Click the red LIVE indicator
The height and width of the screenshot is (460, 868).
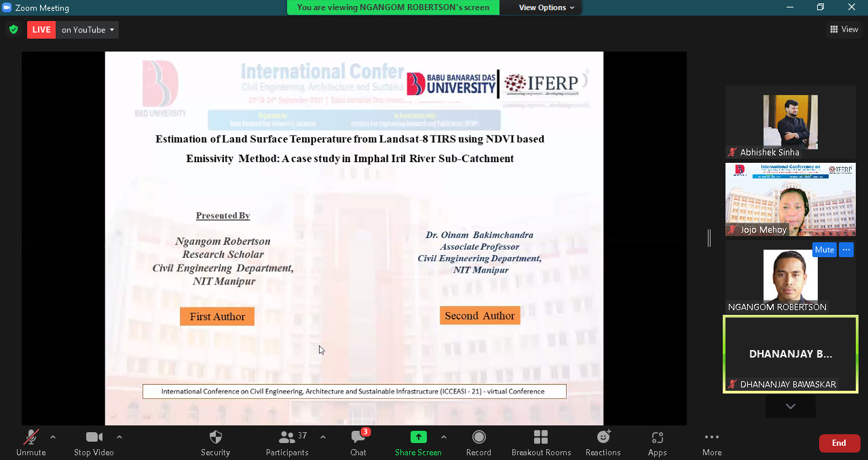point(41,30)
